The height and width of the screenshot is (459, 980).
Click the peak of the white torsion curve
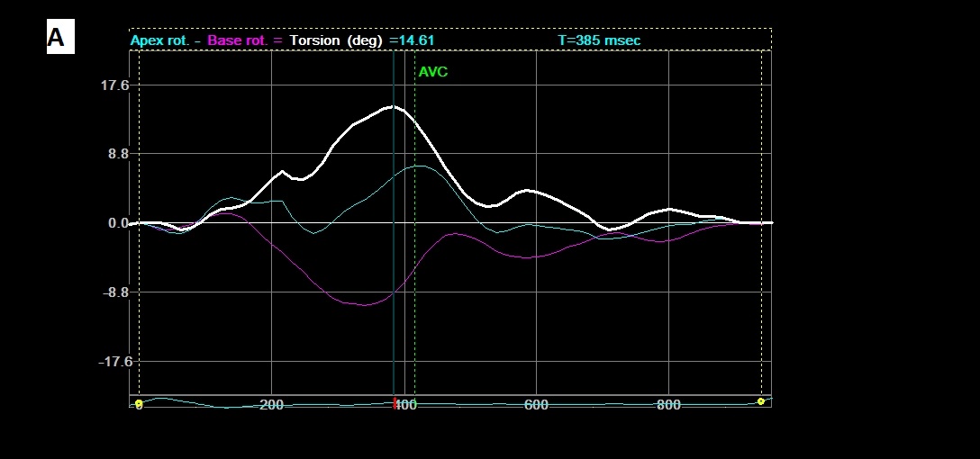click(392, 106)
